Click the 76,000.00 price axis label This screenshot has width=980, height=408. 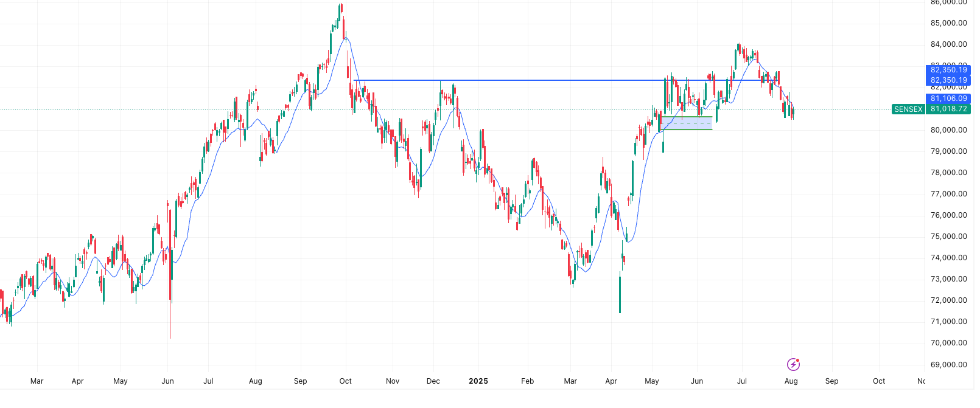[x=948, y=215]
